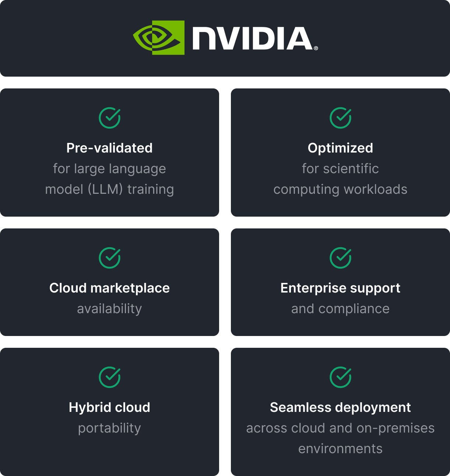
Task: Click the NVIDIA wordmark text
Action: [x=253, y=38]
